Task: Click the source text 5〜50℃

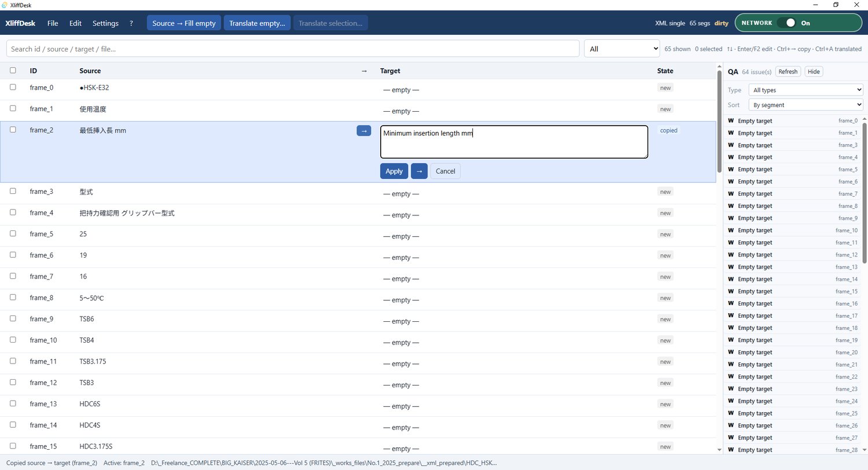Action: coord(91,298)
